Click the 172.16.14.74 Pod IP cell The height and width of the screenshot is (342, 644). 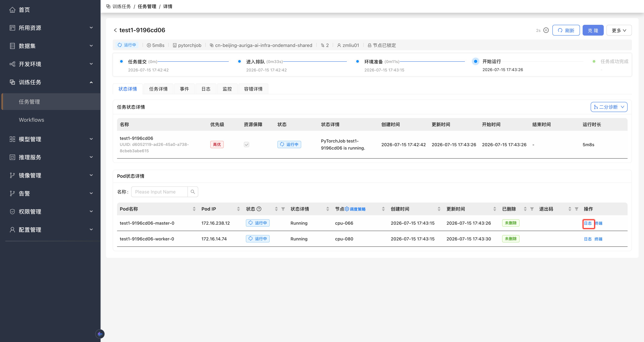point(214,239)
